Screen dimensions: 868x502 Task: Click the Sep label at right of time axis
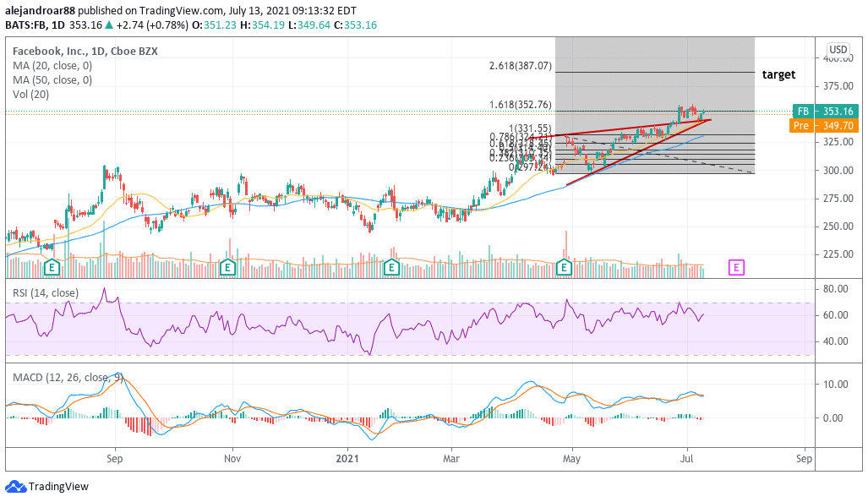804,459
